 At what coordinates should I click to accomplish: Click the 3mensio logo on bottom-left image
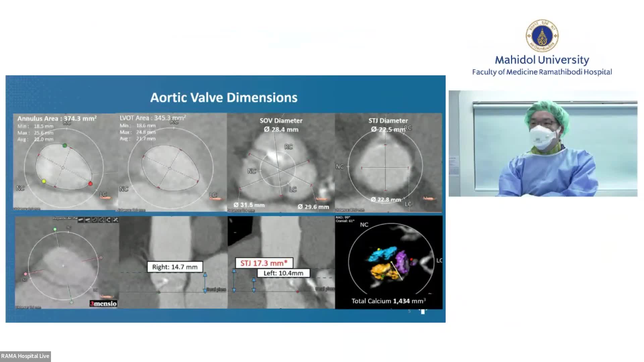point(103,304)
